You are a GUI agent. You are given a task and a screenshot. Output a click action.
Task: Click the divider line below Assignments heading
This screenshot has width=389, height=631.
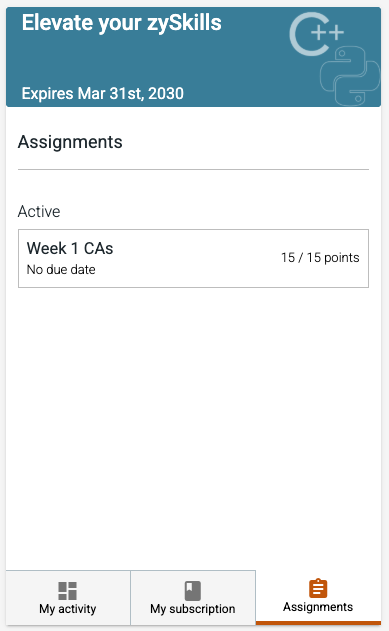point(193,169)
